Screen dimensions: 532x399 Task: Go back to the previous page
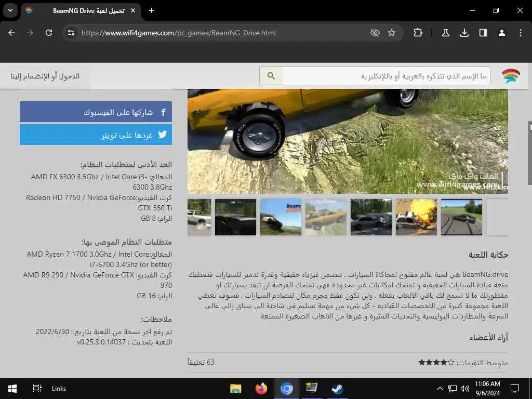pyautogui.click(x=11, y=33)
